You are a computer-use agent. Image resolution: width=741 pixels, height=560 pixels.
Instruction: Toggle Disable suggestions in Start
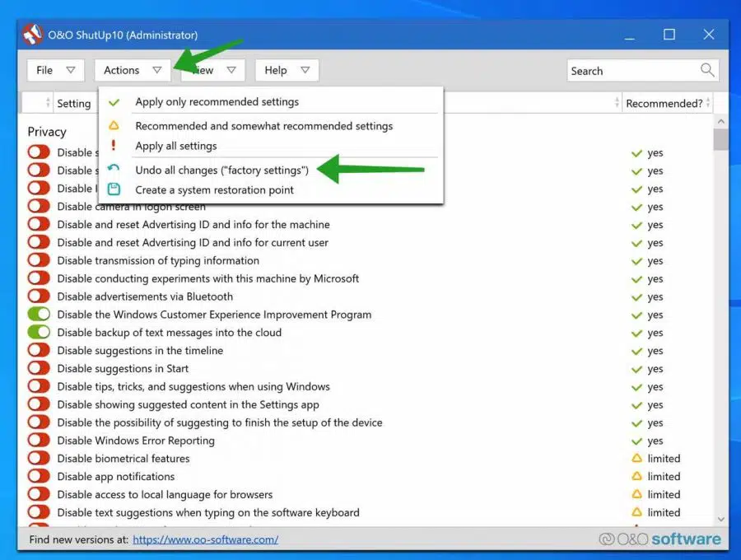pyautogui.click(x=39, y=367)
